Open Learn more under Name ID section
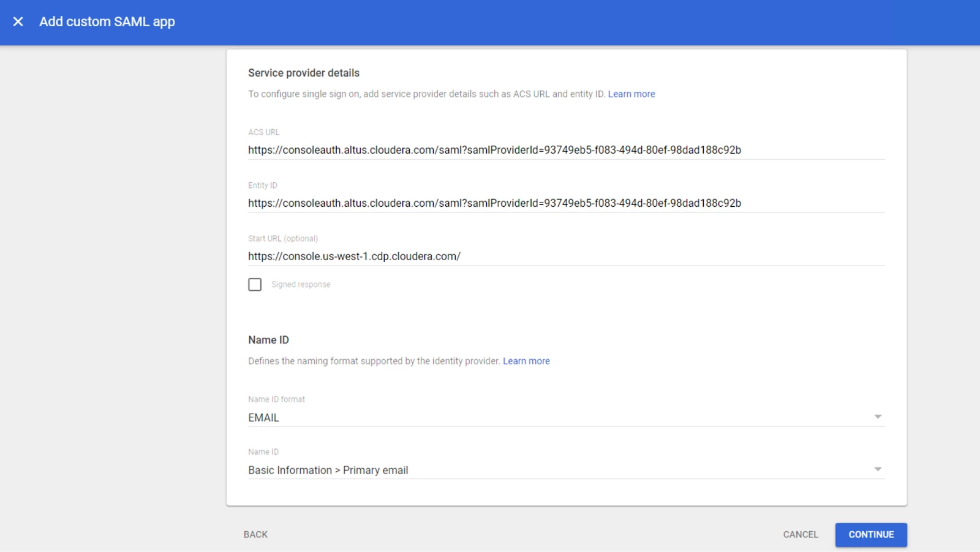This screenshot has width=980, height=552. tap(526, 361)
